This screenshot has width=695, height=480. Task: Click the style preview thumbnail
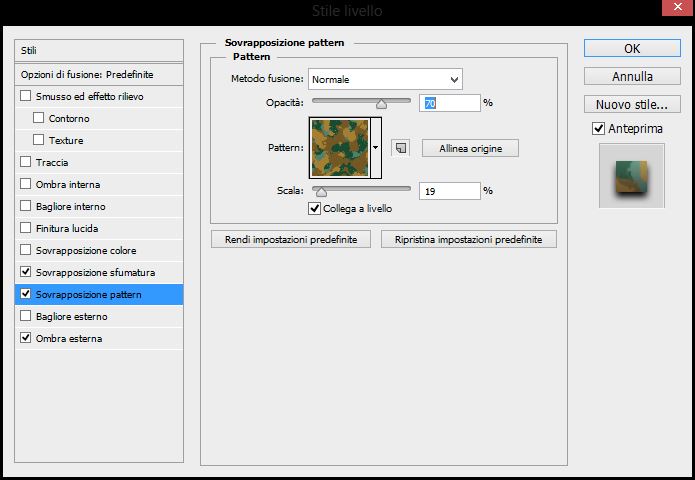click(632, 176)
